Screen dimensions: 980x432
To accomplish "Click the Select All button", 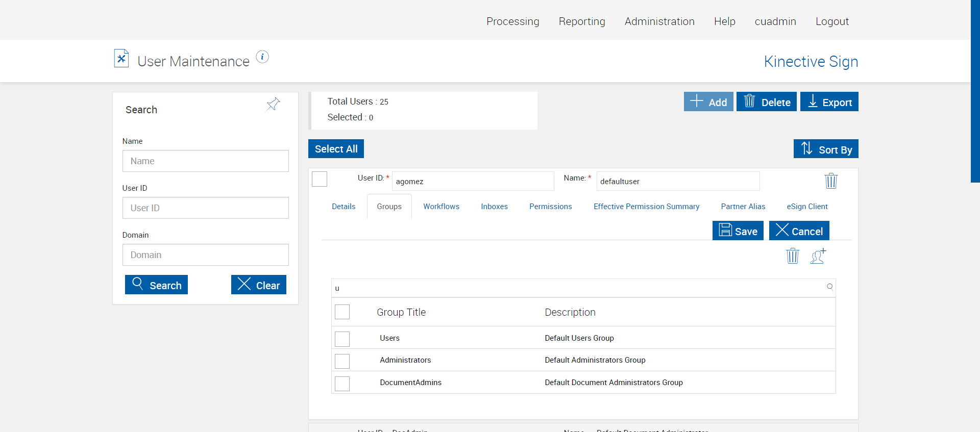I will coord(336,149).
